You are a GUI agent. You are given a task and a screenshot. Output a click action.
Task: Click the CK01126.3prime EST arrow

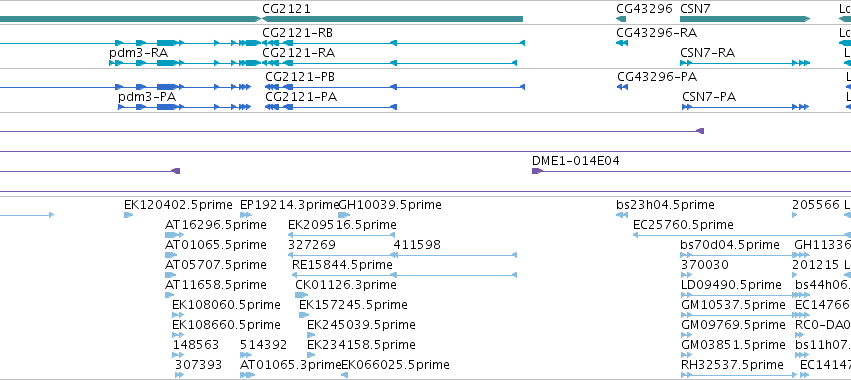pyautogui.click(x=301, y=295)
